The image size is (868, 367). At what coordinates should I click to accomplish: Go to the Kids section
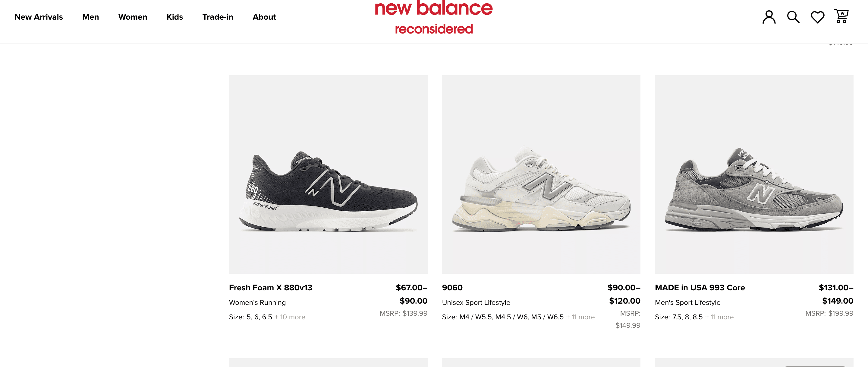175,17
